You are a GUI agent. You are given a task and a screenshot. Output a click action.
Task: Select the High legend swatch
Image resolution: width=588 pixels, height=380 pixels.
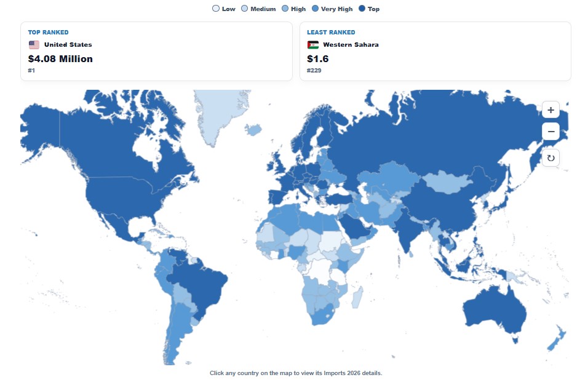coord(285,8)
